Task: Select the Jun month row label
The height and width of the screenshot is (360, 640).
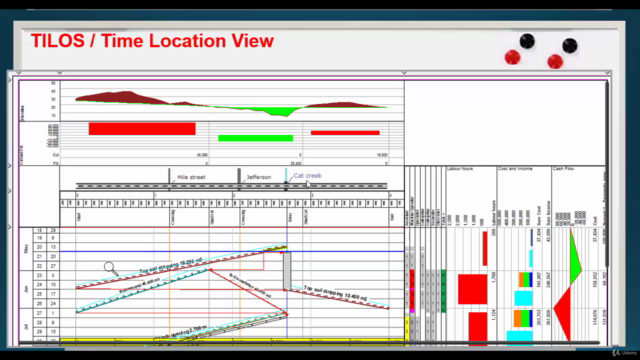Action: click(x=26, y=289)
